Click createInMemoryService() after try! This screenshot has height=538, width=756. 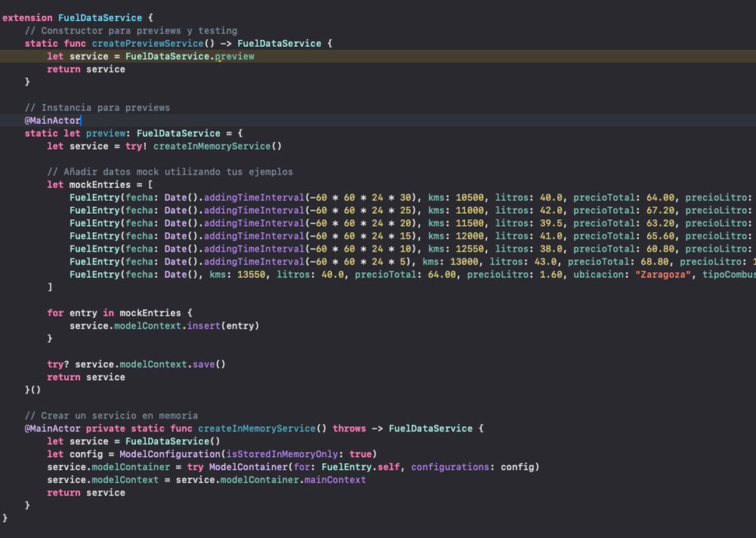(x=218, y=146)
